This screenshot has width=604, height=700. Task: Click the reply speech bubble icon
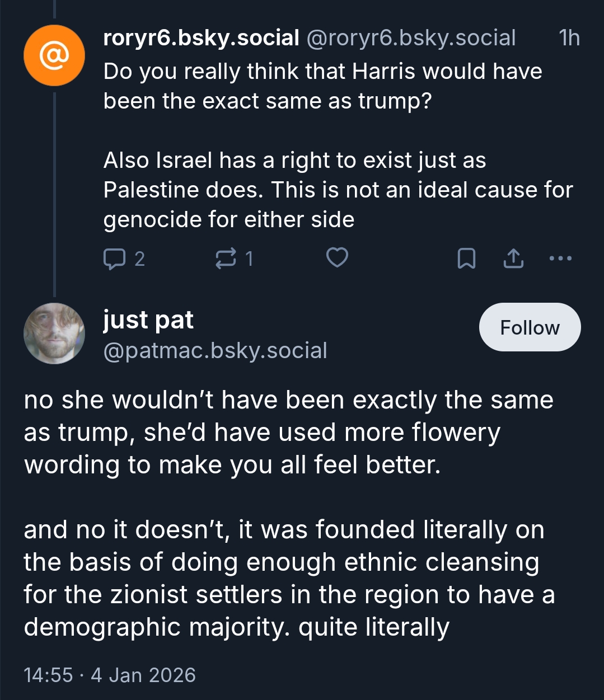coord(114,259)
